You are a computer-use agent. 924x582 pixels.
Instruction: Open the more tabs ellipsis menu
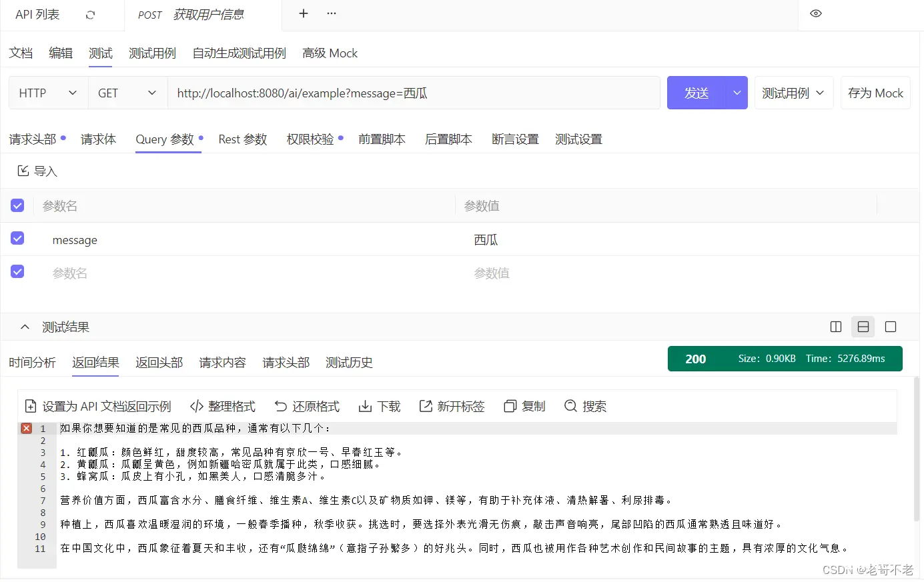point(332,13)
